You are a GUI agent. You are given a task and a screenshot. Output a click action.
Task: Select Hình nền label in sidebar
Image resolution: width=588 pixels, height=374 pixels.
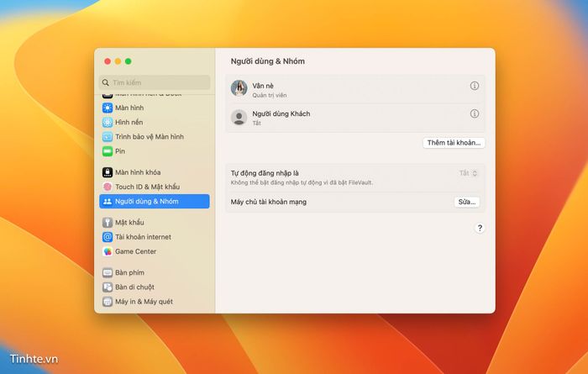[x=129, y=123]
